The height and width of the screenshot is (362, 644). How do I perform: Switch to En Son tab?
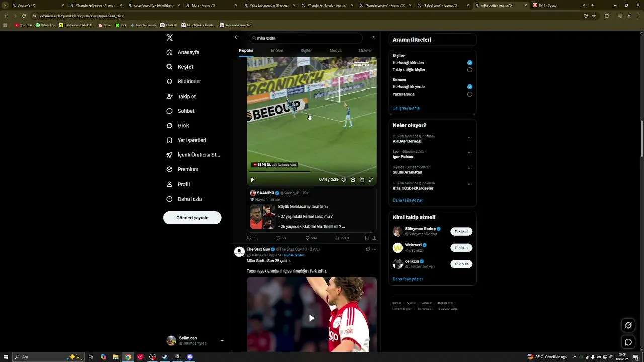point(277,50)
